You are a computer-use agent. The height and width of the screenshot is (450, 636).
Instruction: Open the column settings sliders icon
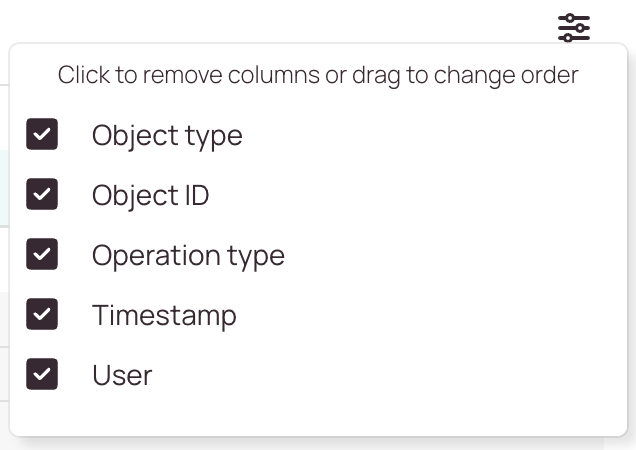[574, 28]
